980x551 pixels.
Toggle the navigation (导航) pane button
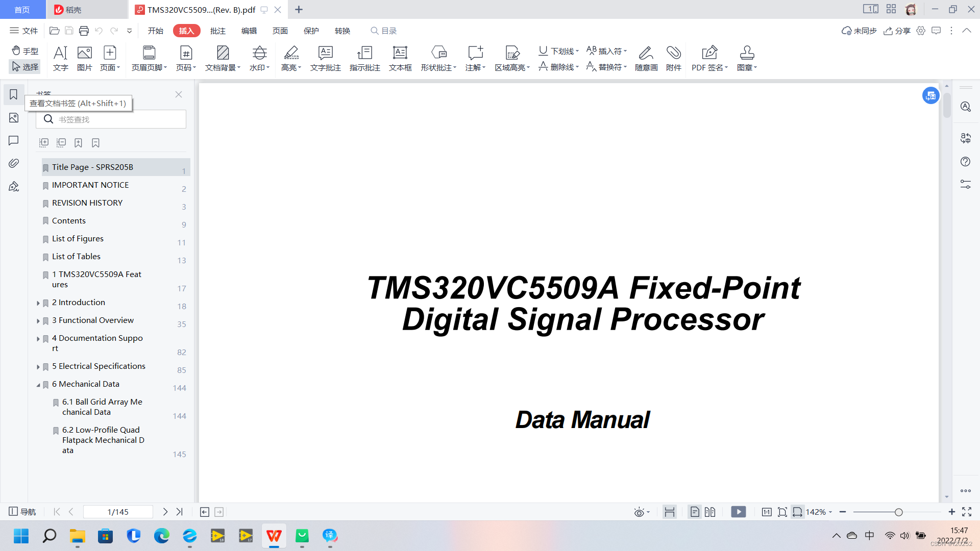pos(22,512)
